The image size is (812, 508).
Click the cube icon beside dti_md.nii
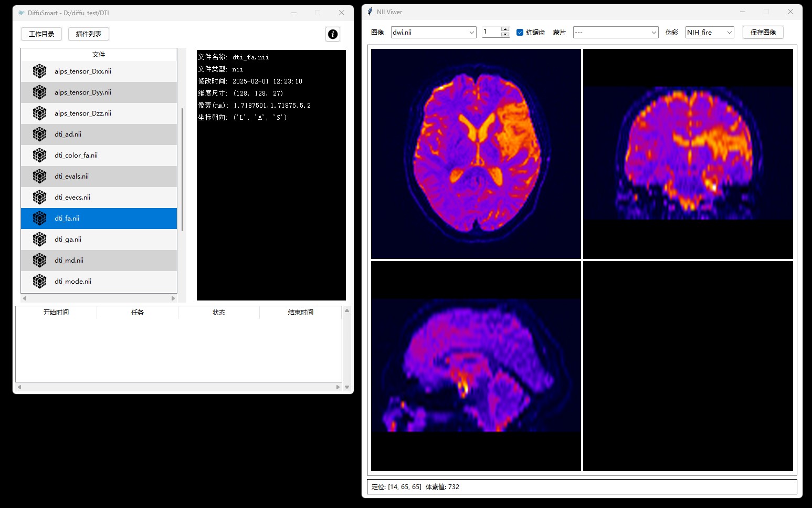39,261
